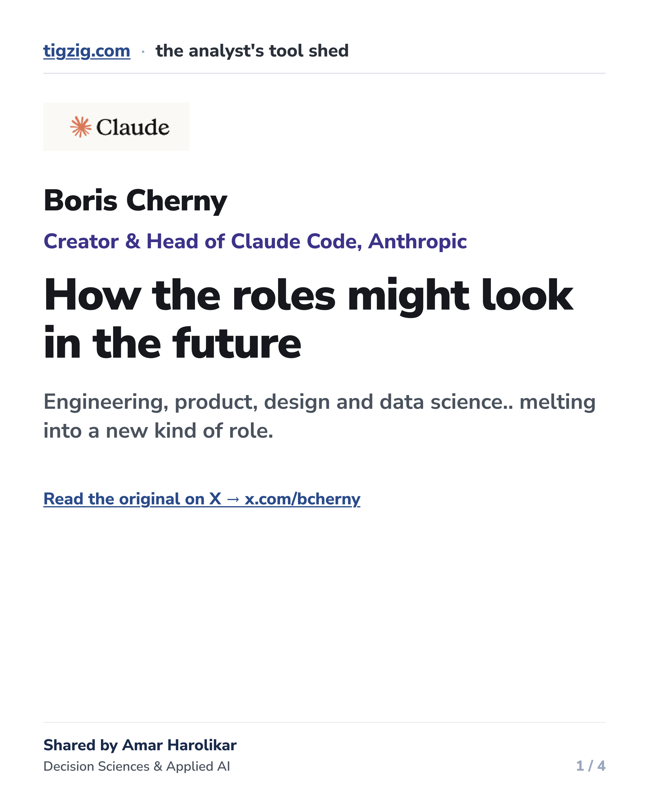Follow the Read the original on X link

tap(202, 499)
